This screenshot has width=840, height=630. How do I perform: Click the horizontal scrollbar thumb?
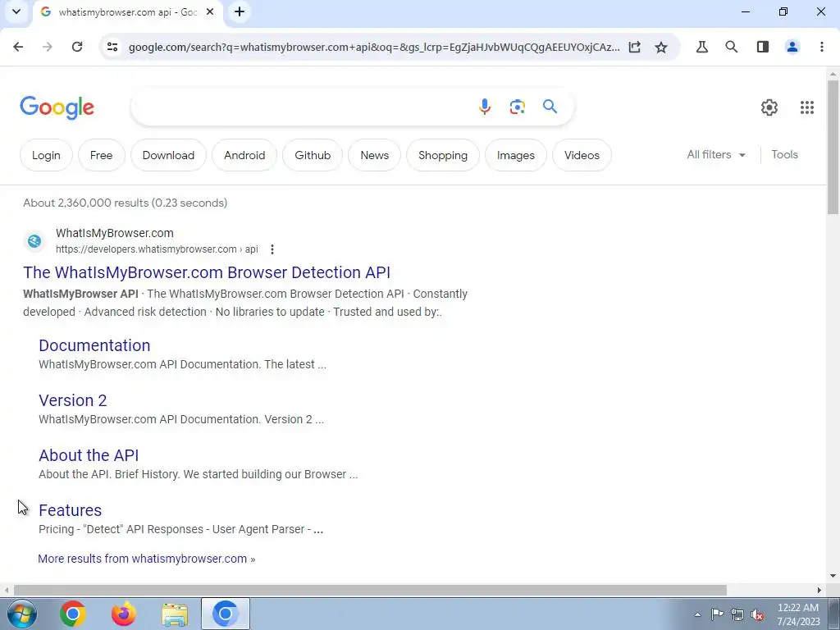[370, 590]
